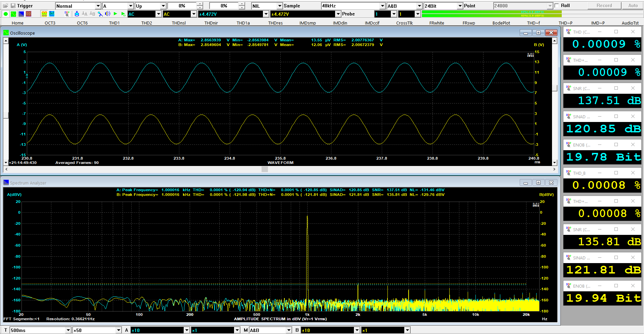
Task: Click the Record button
Action: [604, 6]
